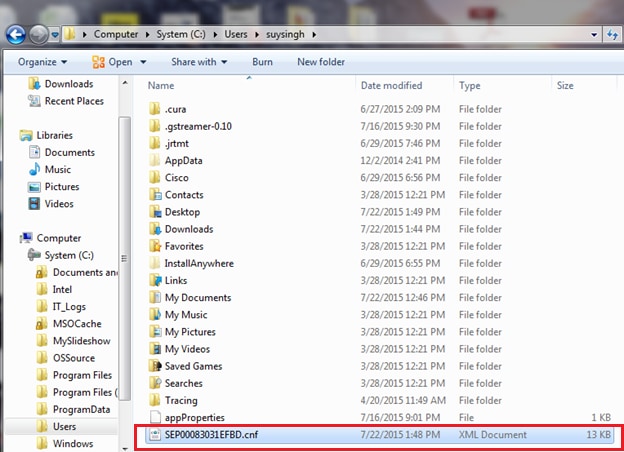Click the Downloads folder icon in file list

155,229
